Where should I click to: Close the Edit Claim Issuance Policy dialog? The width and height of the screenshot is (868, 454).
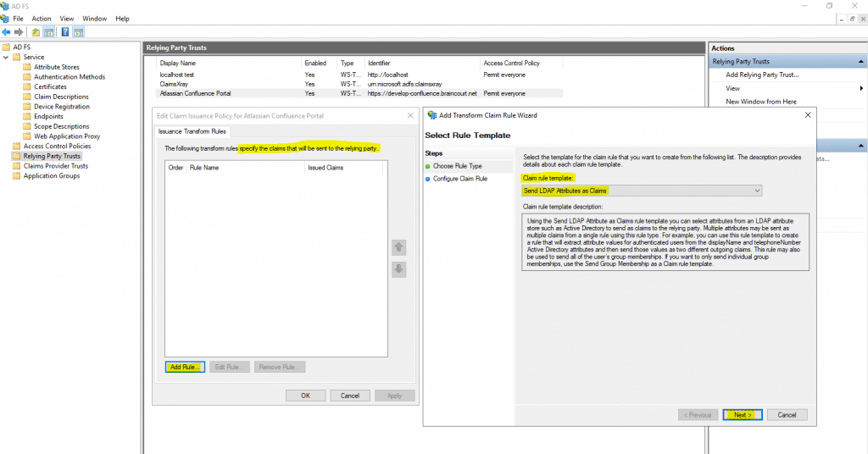click(410, 115)
